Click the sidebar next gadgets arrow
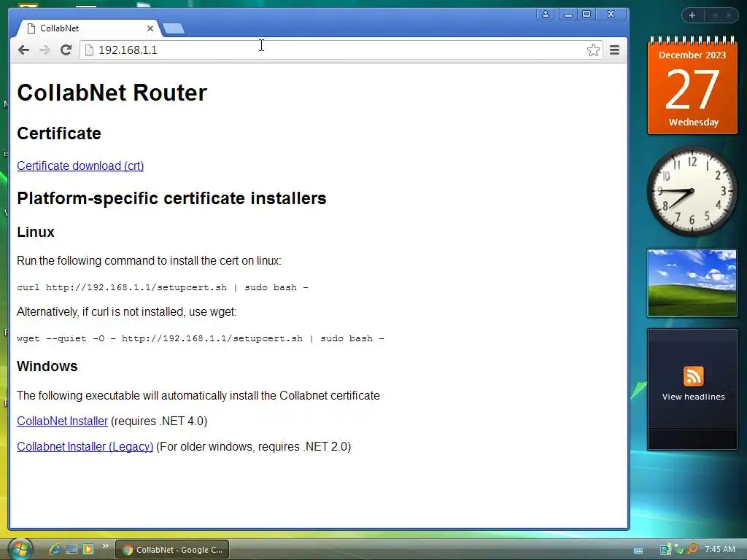The width and height of the screenshot is (747, 560). tap(729, 15)
